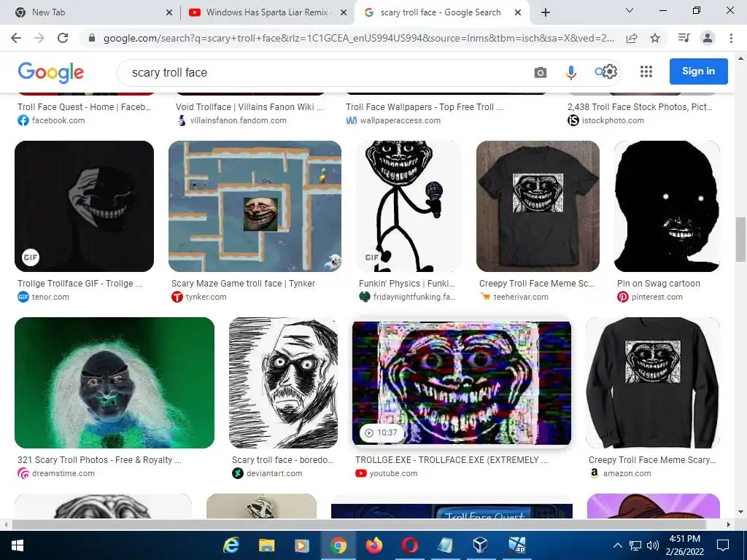This screenshot has height=560, width=747.
Task: Open the dreamstime Scary Troll Photos thumbnail
Action: tap(115, 383)
